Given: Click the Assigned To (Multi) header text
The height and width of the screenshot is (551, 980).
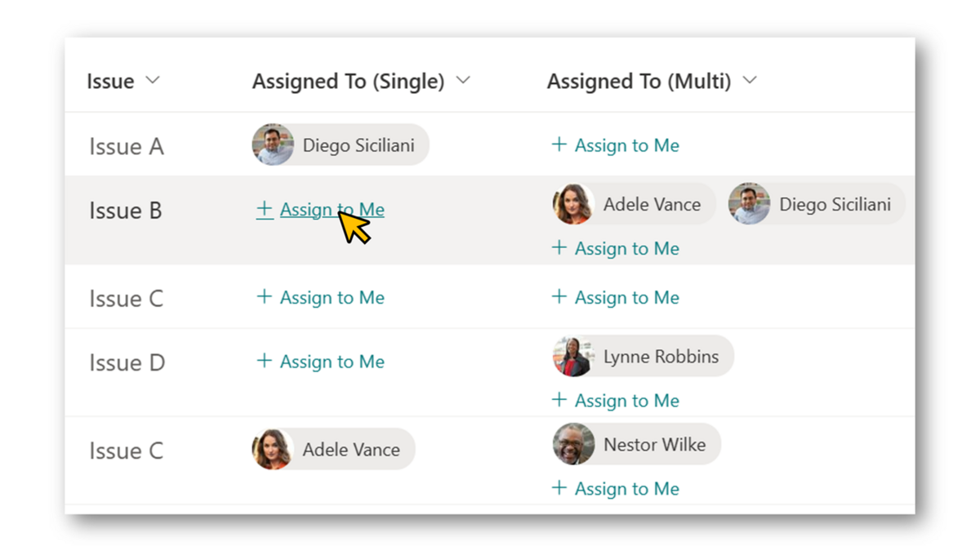Looking at the screenshot, I should click(639, 82).
